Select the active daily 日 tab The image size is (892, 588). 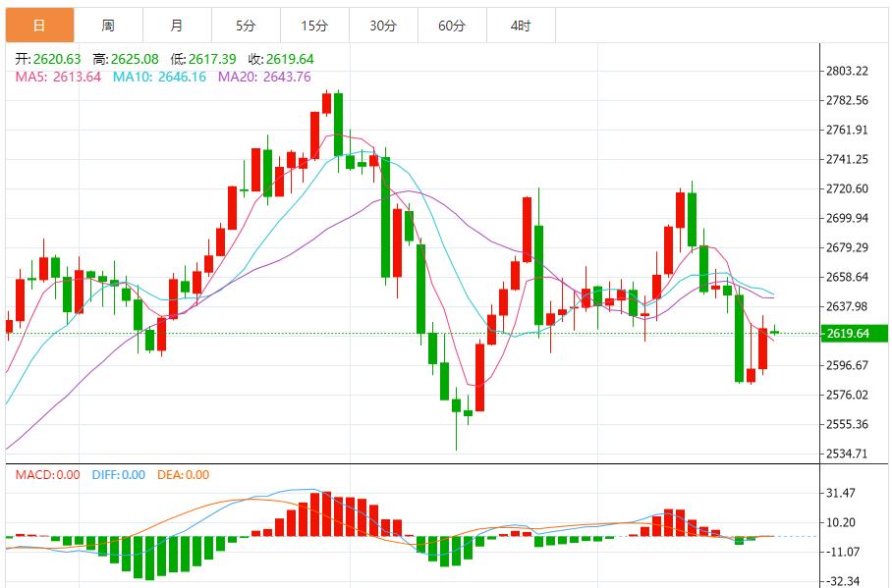coord(40,26)
